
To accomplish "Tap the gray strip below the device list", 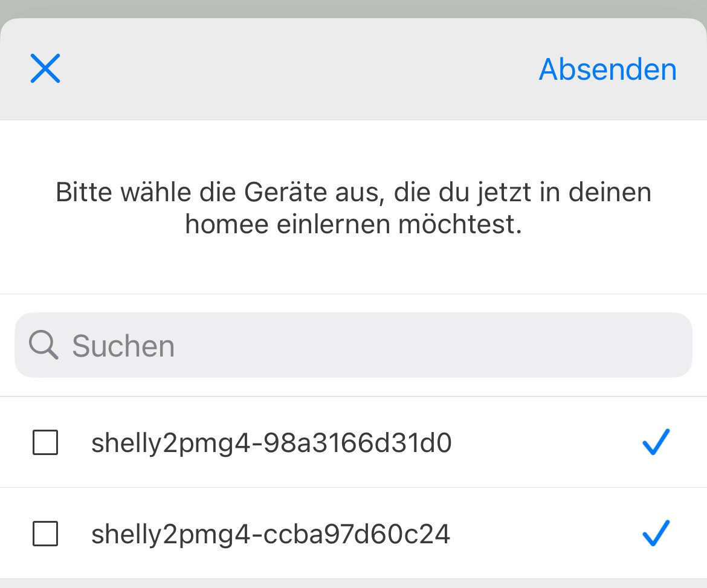I will tap(353, 583).
